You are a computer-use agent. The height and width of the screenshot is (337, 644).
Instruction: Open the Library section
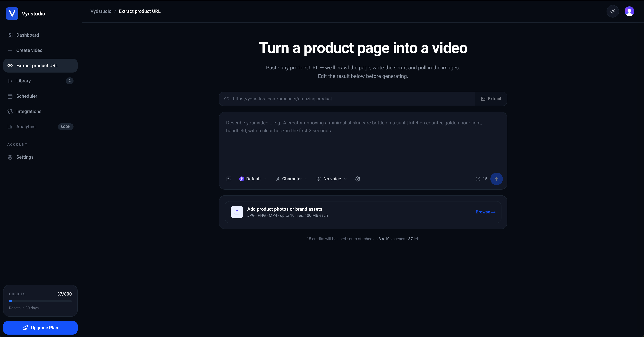click(40, 81)
